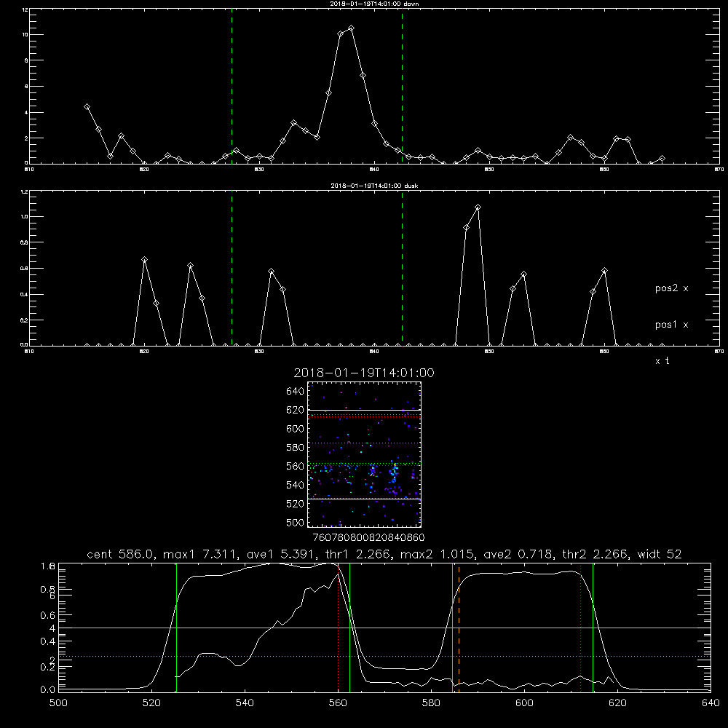Click the red dotted line near 560 in bottom plot
Image resolution: width=728 pixels, height=728 pixels.
(x=338, y=628)
